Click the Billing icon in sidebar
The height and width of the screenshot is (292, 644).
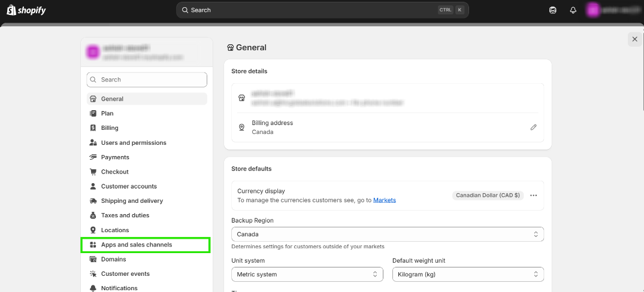pyautogui.click(x=93, y=128)
